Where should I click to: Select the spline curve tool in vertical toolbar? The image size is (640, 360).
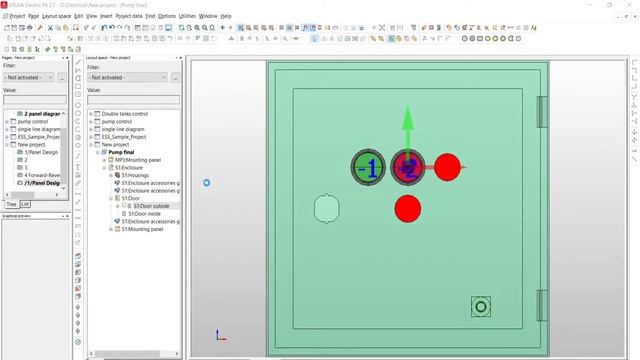(78, 156)
